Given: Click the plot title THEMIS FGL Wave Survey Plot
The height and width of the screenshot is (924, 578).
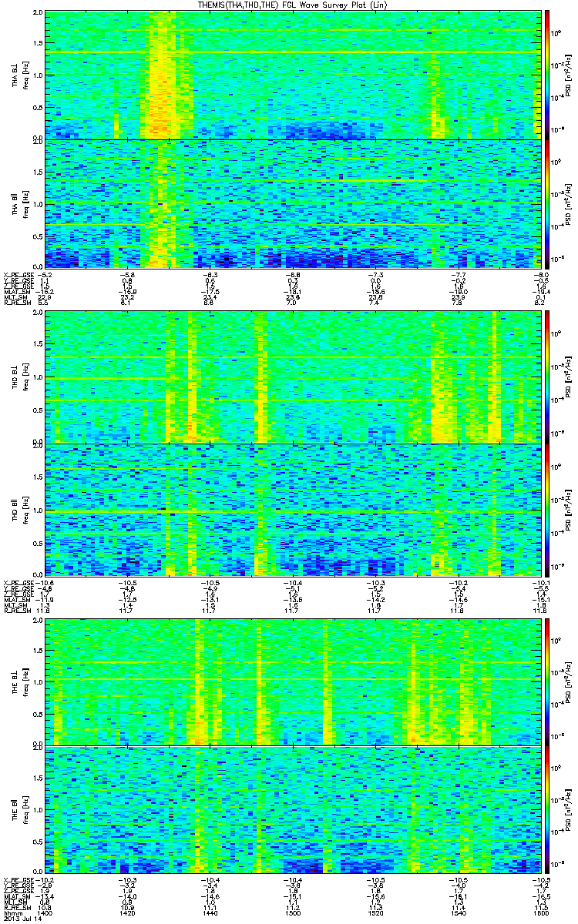Looking at the screenshot, I should 294,5.
